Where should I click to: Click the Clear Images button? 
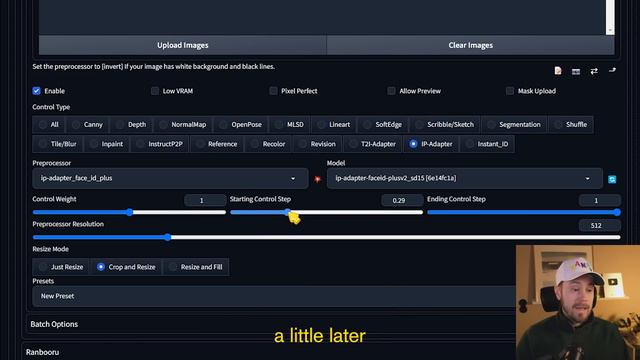click(x=471, y=45)
